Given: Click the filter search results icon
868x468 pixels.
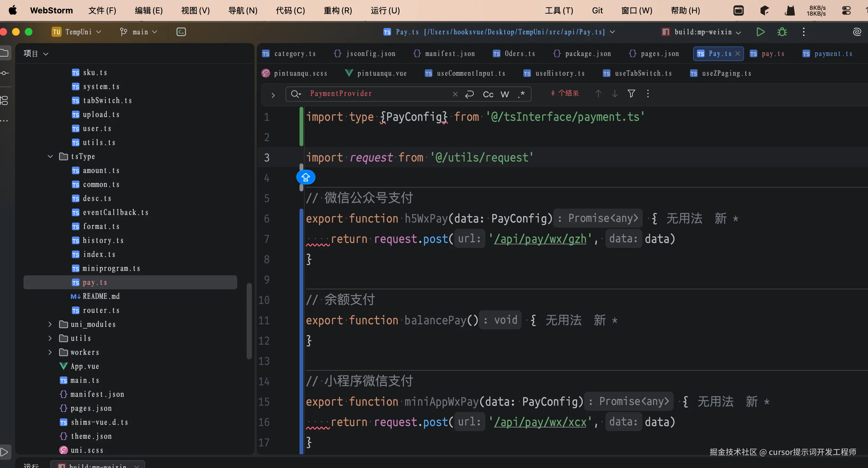Looking at the screenshot, I should pyautogui.click(x=631, y=94).
